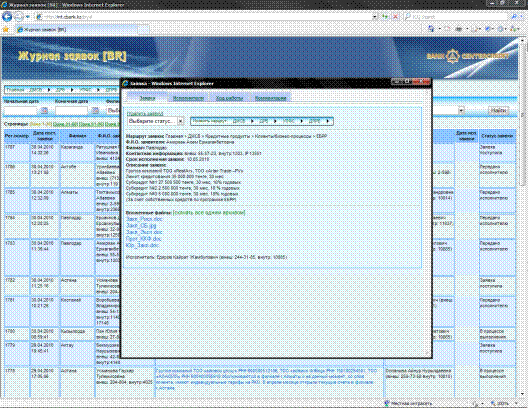Click the Филиал column header

pyautogui.click(x=77, y=136)
